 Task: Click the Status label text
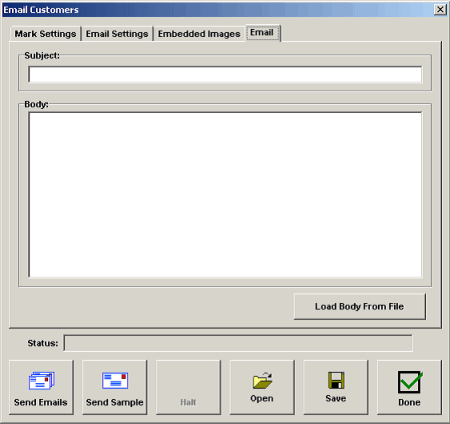point(43,343)
